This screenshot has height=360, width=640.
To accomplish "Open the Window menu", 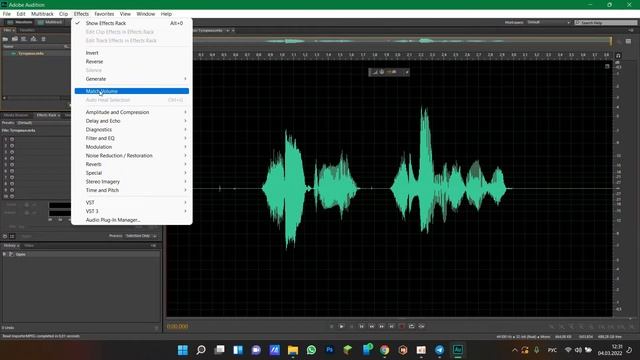I will pos(146,14).
